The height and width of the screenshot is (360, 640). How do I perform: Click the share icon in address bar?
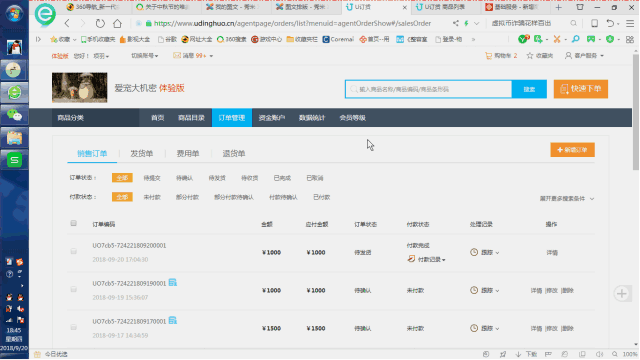[x=456, y=23]
